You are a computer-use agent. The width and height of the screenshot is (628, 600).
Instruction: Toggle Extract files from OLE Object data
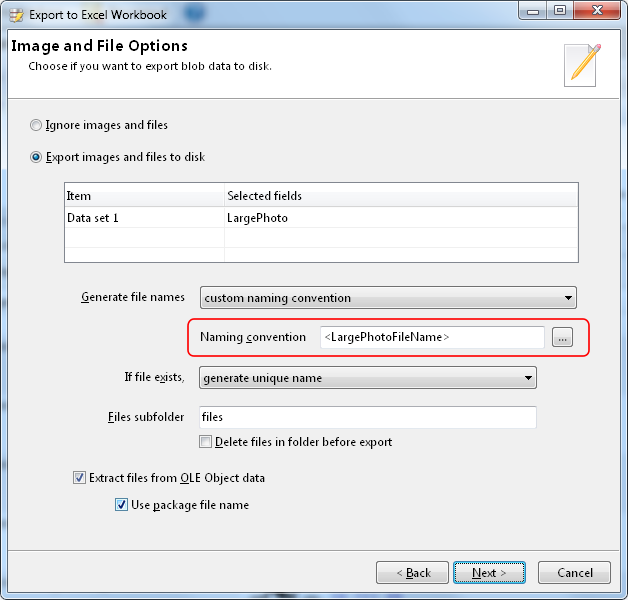coord(80,478)
